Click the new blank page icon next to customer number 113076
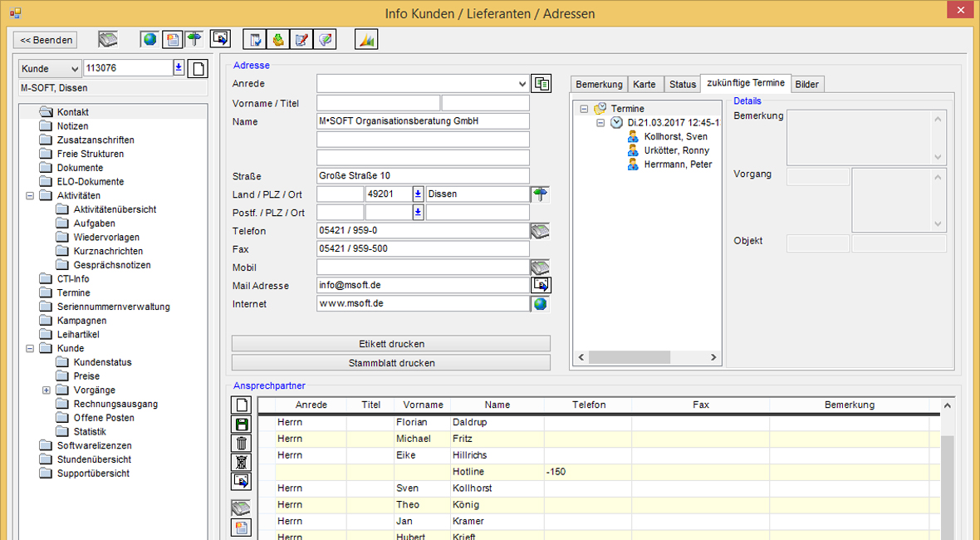The width and height of the screenshot is (980, 540). tap(198, 69)
